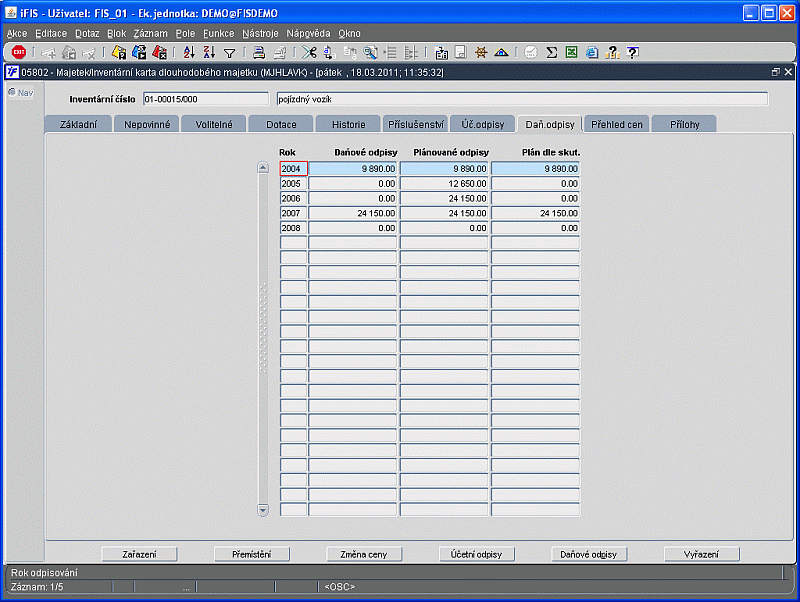The height and width of the screenshot is (602, 800).
Task: Export to Excel icon
Action: coord(571,52)
